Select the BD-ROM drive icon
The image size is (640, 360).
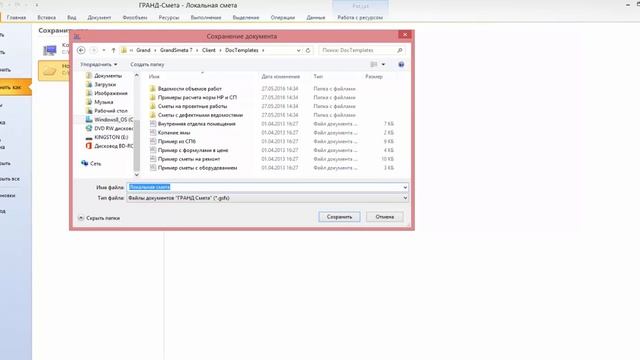[89, 146]
